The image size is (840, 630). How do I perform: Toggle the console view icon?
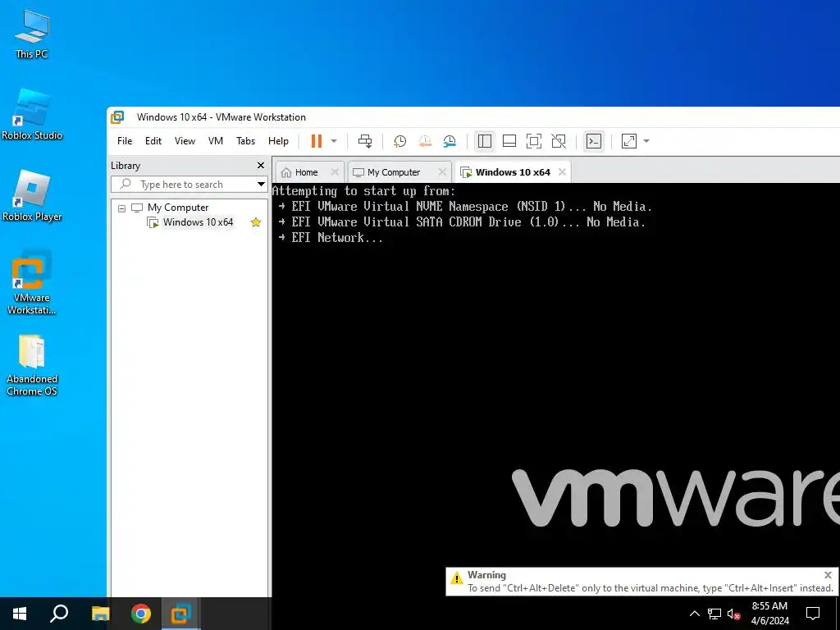(x=594, y=141)
